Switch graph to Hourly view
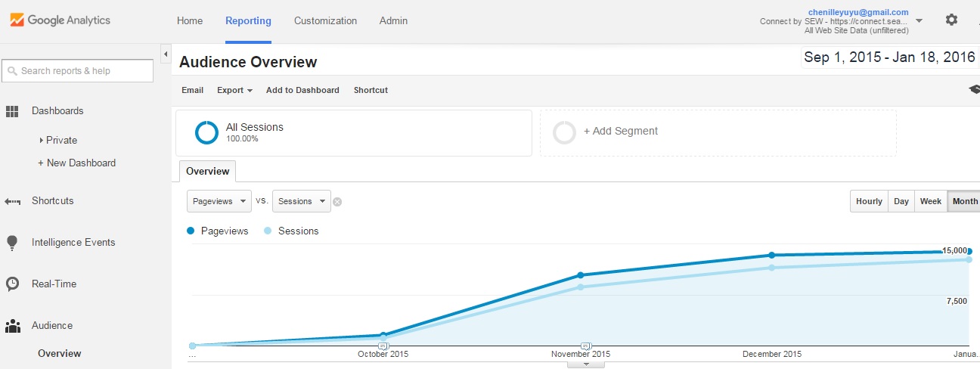 pyautogui.click(x=869, y=201)
